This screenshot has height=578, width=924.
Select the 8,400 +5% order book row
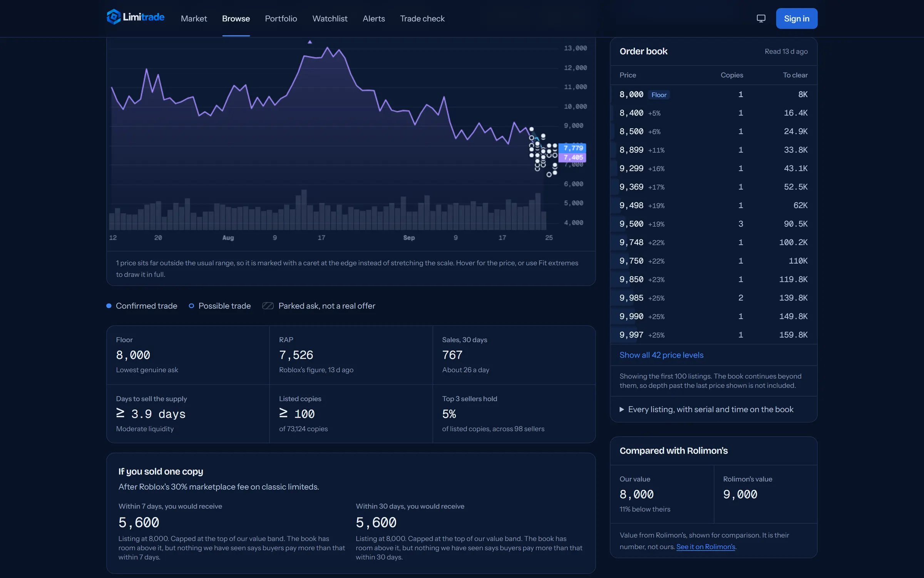coord(713,113)
